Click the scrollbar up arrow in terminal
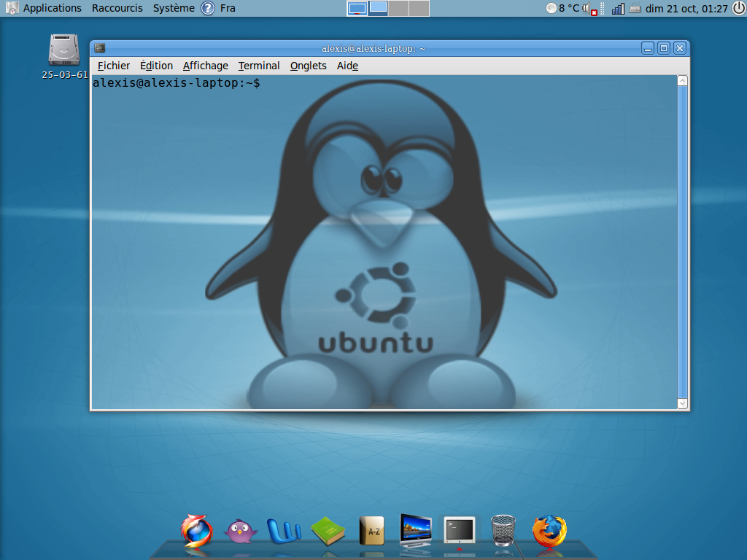 tap(682, 80)
